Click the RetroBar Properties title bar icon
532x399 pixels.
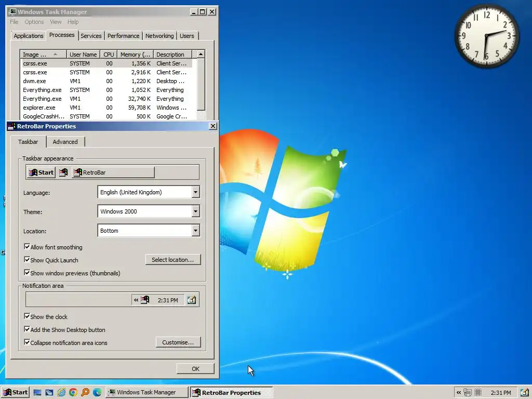click(11, 126)
